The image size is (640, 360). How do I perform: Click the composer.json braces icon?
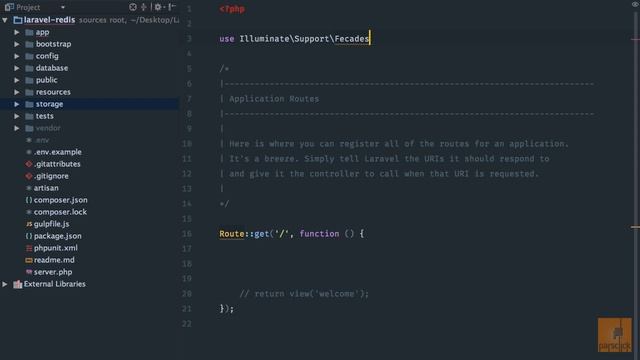(29, 200)
